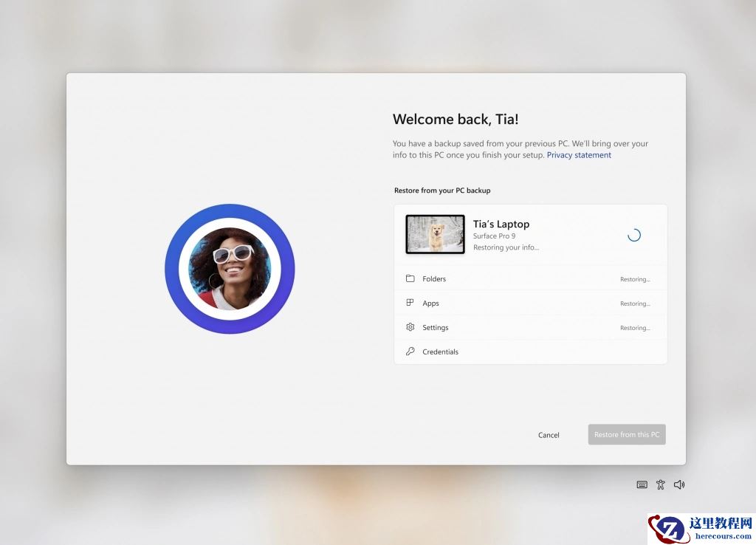Select the Credentials key icon
This screenshot has height=545, width=756.
410,352
